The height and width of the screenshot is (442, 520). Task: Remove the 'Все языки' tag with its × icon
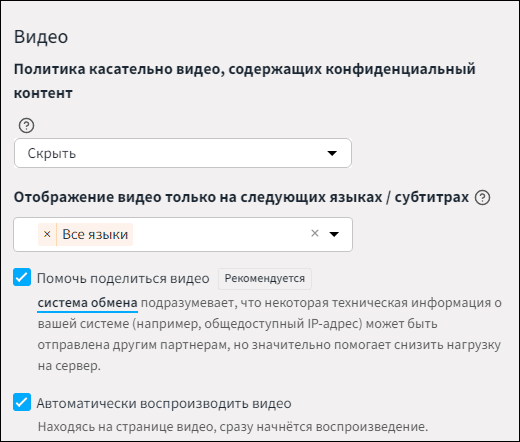(x=47, y=234)
